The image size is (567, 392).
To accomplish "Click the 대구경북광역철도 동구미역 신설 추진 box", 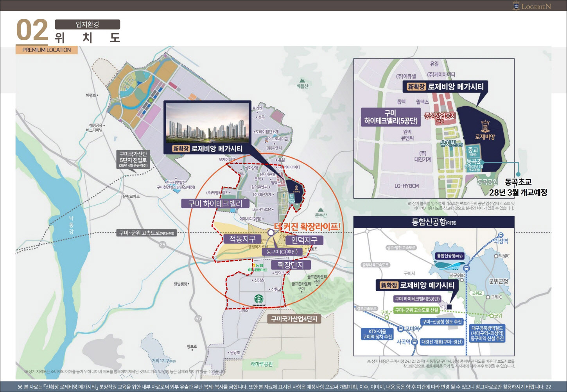I will point(487,333).
